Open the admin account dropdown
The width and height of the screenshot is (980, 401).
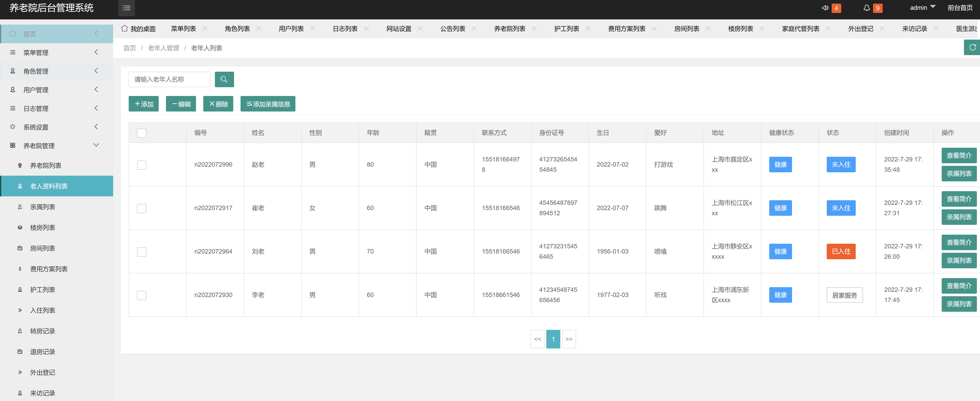click(922, 7)
